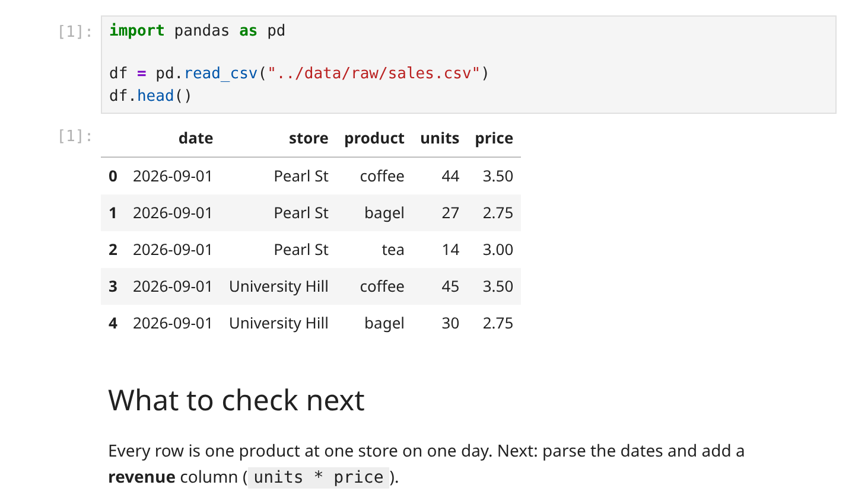
Task: Place cursor on the df.head() line
Action: tap(151, 96)
